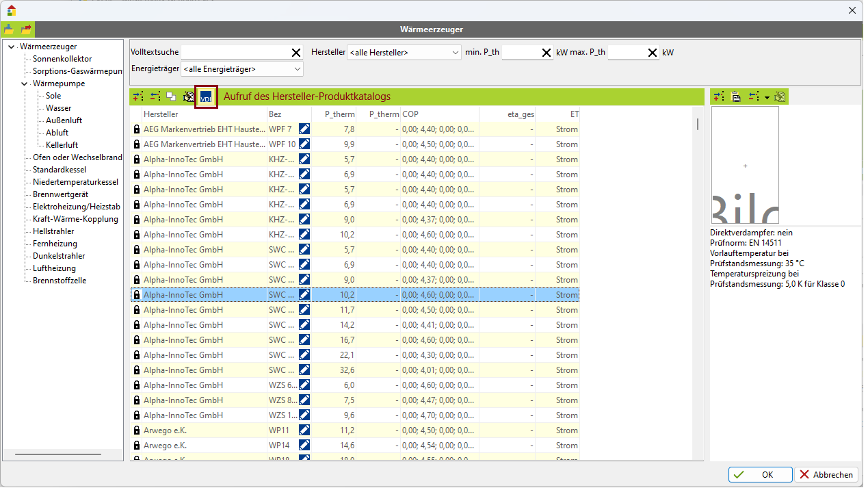868x490 pixels.
Task: Click the add entry icon in list toolbar
Action: [x=138, y=97]
